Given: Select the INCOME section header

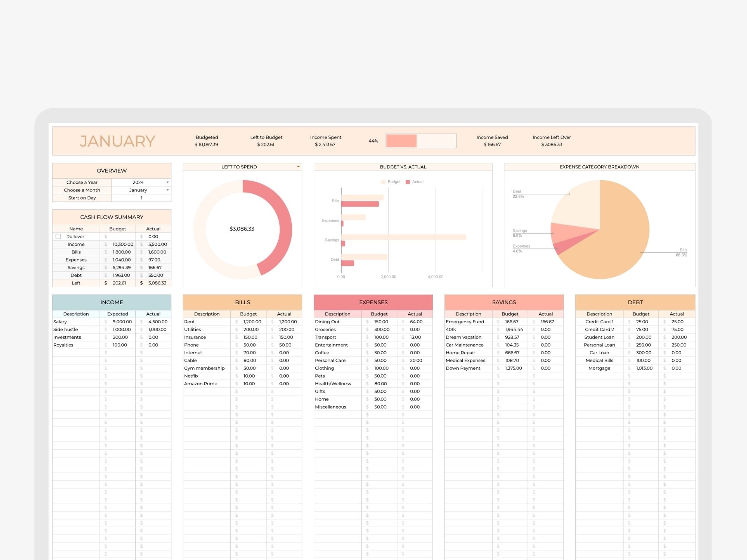Looking at the screenshot, I should [112, 302].
